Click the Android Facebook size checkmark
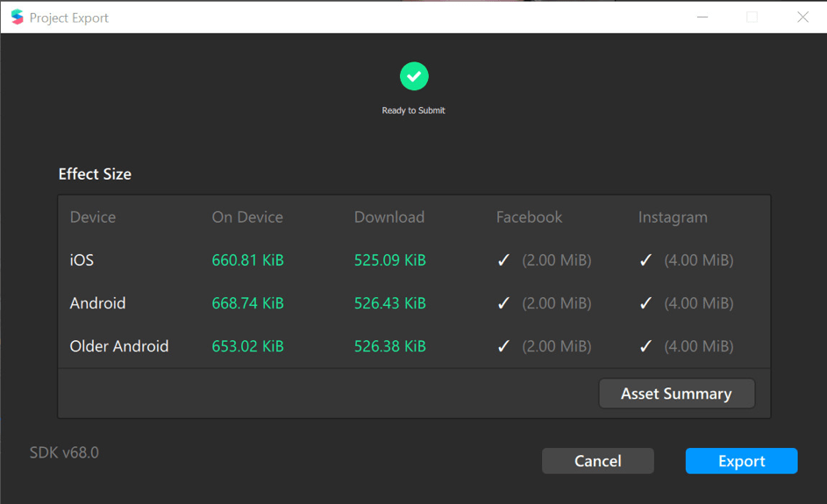 point(503,303)
